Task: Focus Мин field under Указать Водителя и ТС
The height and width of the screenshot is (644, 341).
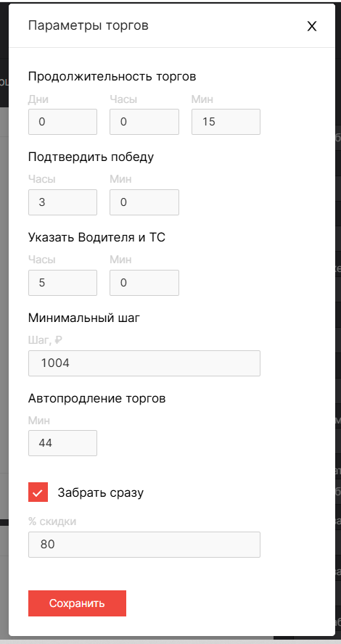Action: [144, 283]
